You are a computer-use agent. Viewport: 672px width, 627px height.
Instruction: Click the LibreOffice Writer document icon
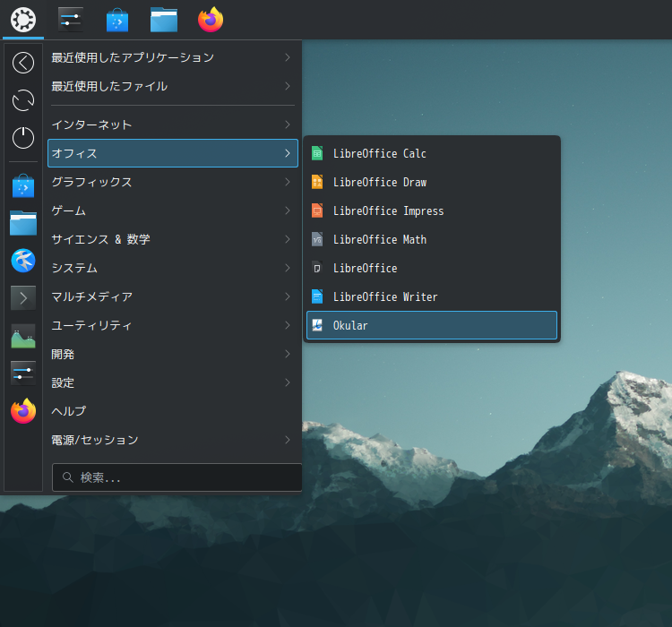317,296
